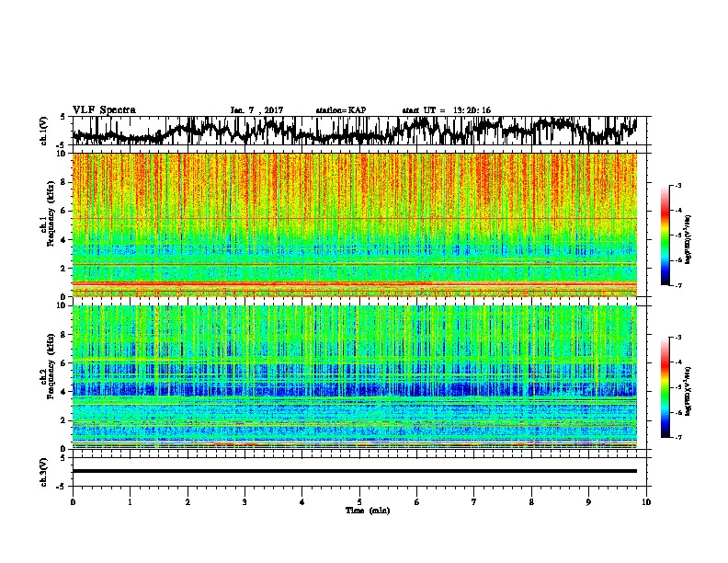Image resolution: width=728 pixels, height=563 pixels.
Task: Click ch.1 frequency axis tick label "2"
Action: pyautogui.click(x=63, y=268)
